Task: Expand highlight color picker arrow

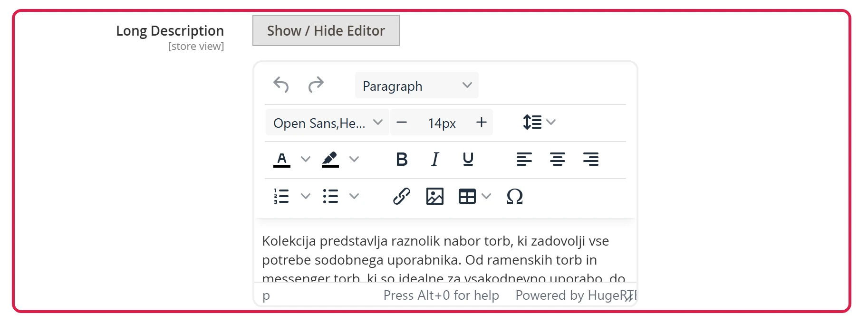Action: coord(354,159)
